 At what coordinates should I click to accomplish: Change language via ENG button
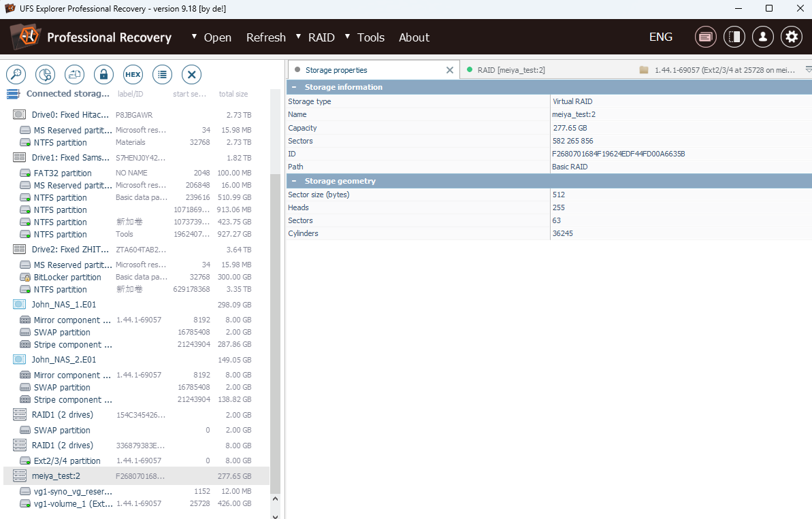tap(660, 37)
